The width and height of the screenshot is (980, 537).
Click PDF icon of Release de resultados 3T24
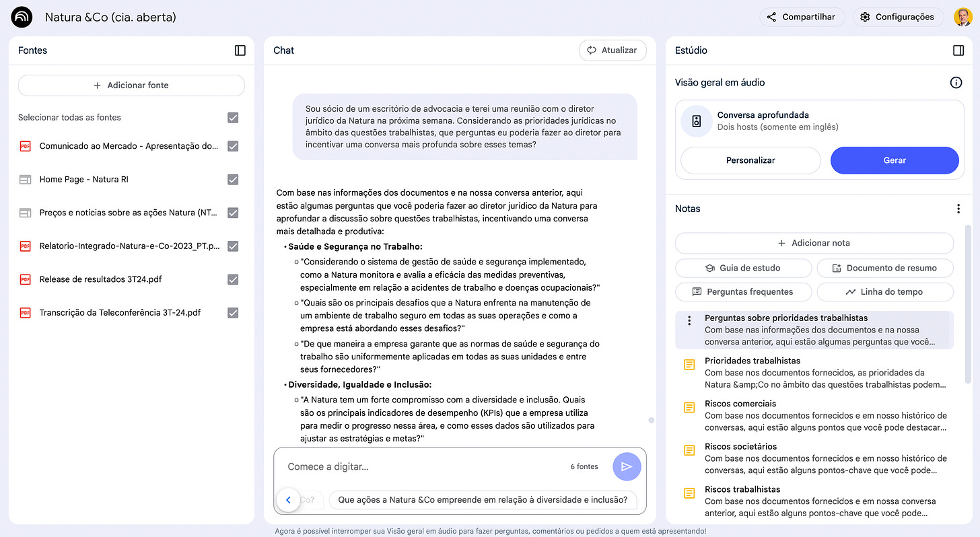pos(25,279)
